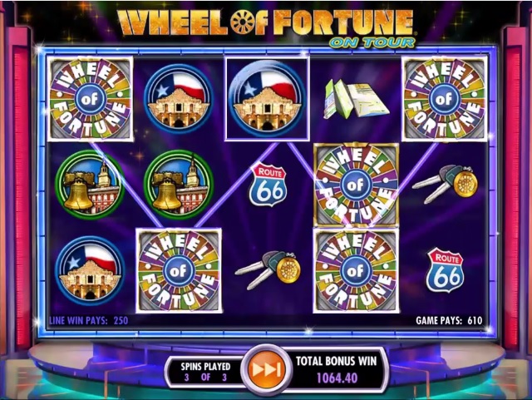Click the folded road map symbol
The image size is (532, 400).
[x=356, y=100]
